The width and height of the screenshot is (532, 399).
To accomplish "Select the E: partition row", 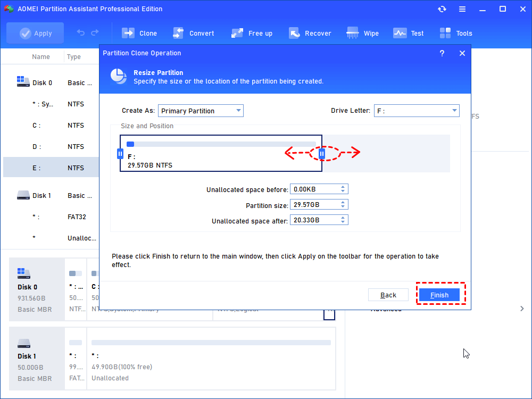I will [51, 168].
